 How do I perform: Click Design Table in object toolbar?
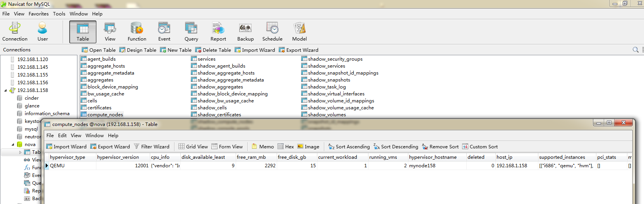click(138, 50)
